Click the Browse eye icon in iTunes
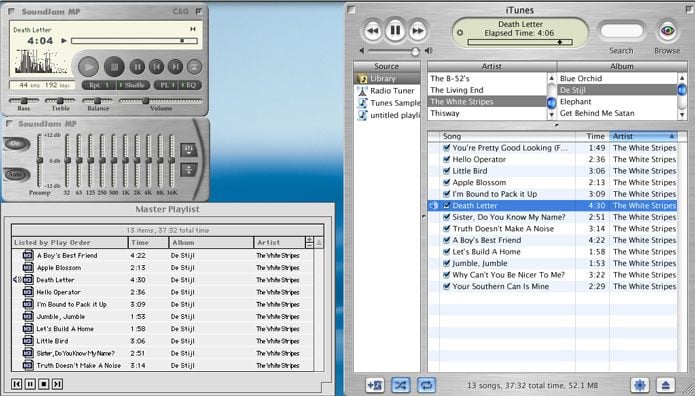The width and height of the screenshot is (695, 396). pos(667,31)
